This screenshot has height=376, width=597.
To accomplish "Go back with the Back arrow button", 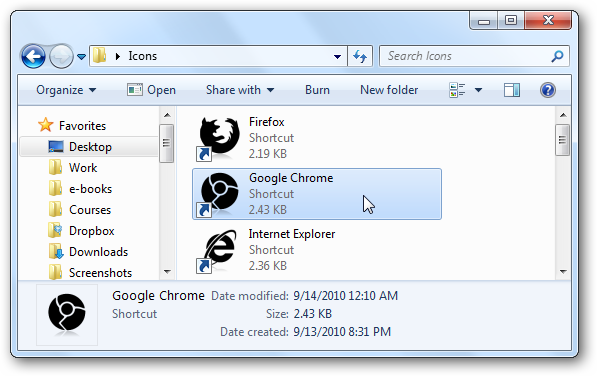I will coord(33,56).
